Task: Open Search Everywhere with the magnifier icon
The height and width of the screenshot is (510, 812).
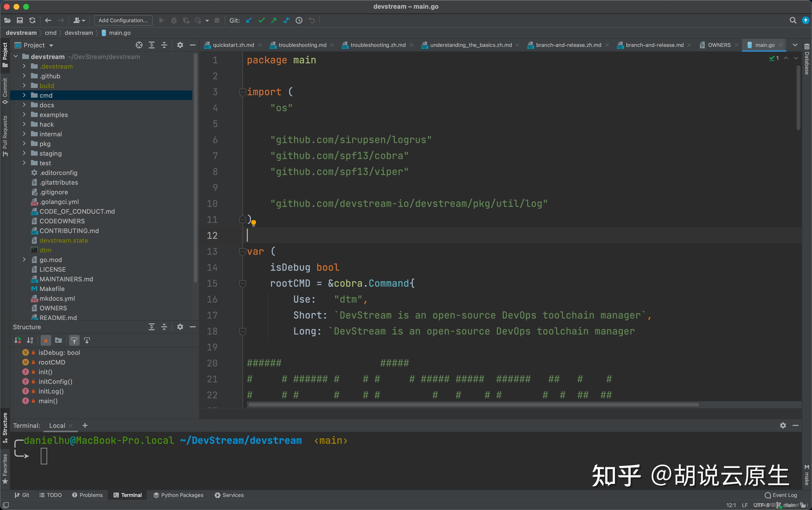Action: (792, 20)
